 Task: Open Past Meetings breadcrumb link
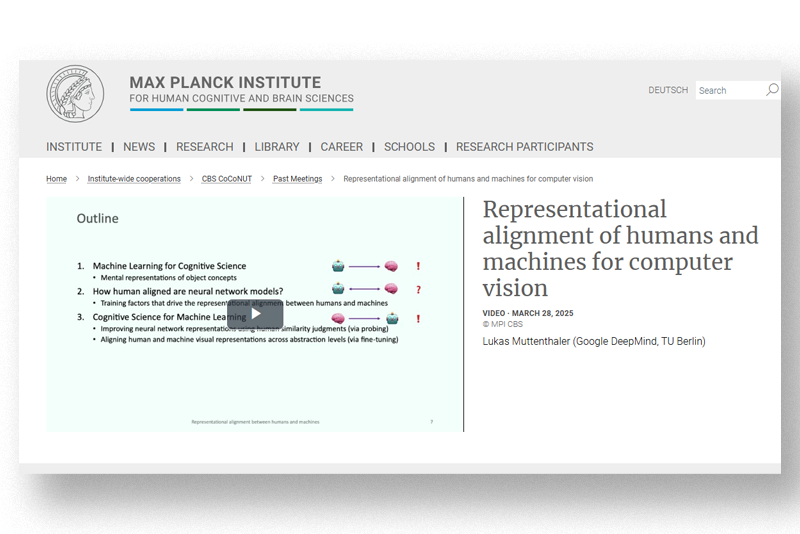[297, 179]
